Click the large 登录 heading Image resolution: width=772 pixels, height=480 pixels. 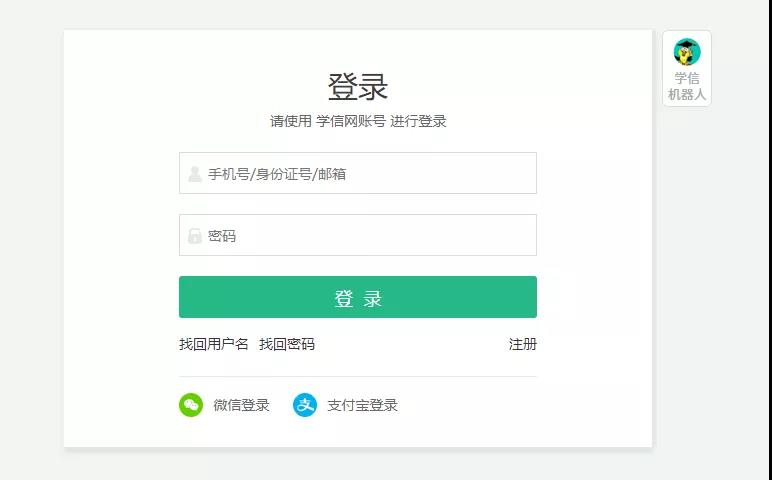(358, 87)
